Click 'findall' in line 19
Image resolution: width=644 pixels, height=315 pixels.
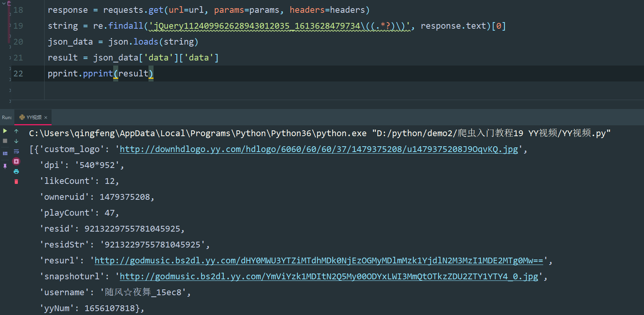[x=126, y=26]
